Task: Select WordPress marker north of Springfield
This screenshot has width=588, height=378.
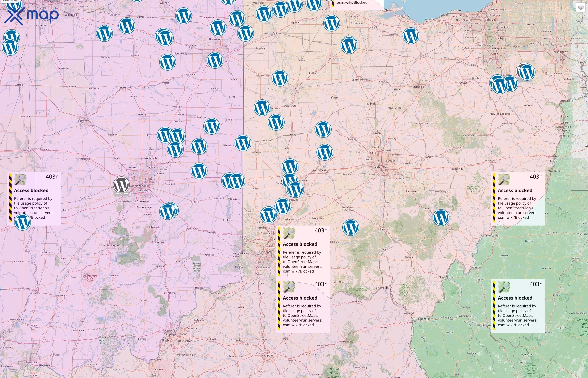Action: 325,152
